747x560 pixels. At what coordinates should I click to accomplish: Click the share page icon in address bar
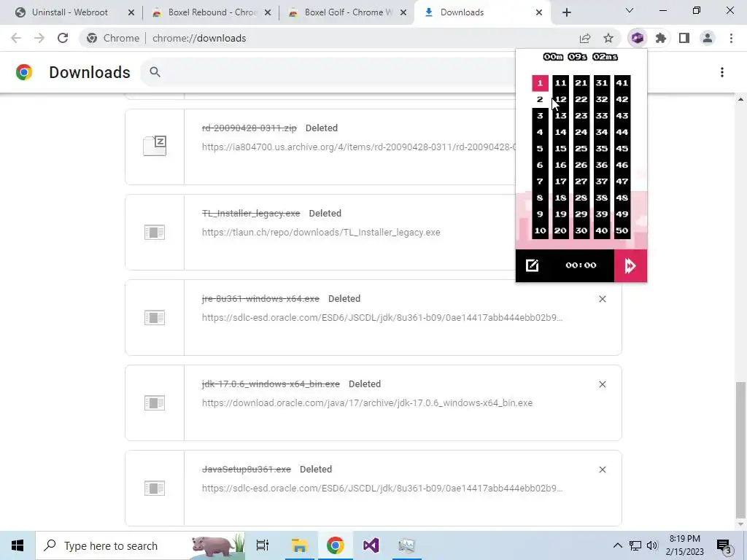click(585, 38)
